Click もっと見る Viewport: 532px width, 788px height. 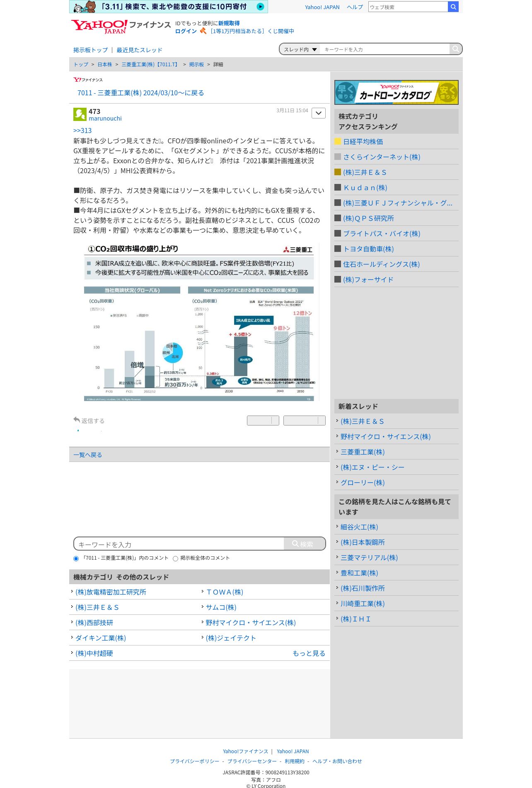[x=309, y=653]
